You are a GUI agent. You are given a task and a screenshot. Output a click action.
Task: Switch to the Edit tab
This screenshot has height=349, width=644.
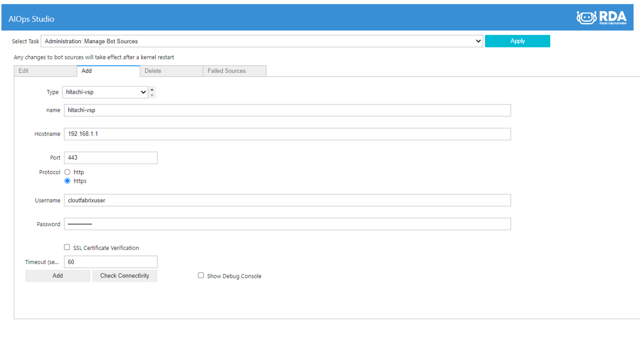coord(45,71)
